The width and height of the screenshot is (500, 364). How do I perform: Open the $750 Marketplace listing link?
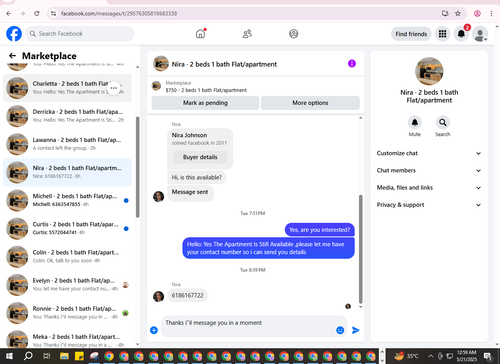(206, 90)
